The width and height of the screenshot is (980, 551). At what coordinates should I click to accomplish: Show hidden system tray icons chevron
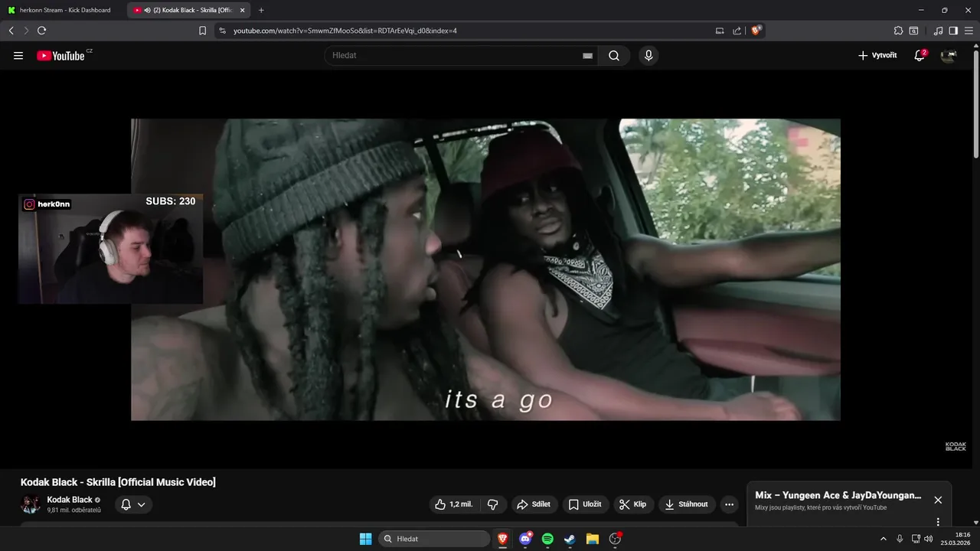[x=883, y=539]
